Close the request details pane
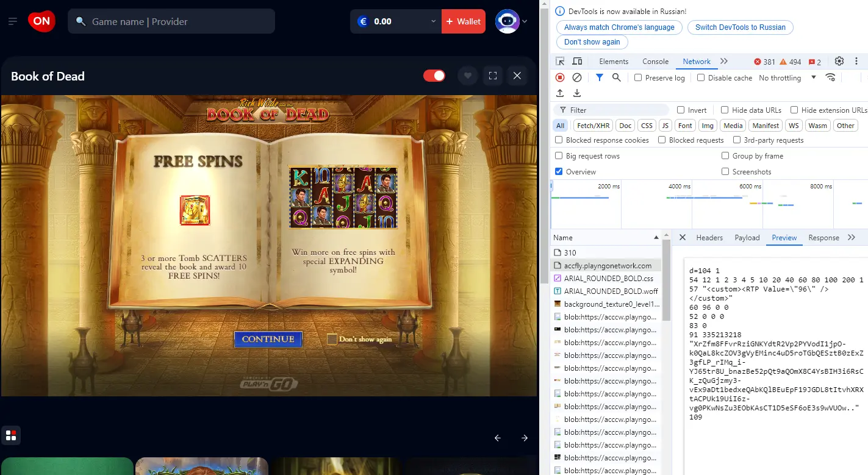 (x=683, y=237)
